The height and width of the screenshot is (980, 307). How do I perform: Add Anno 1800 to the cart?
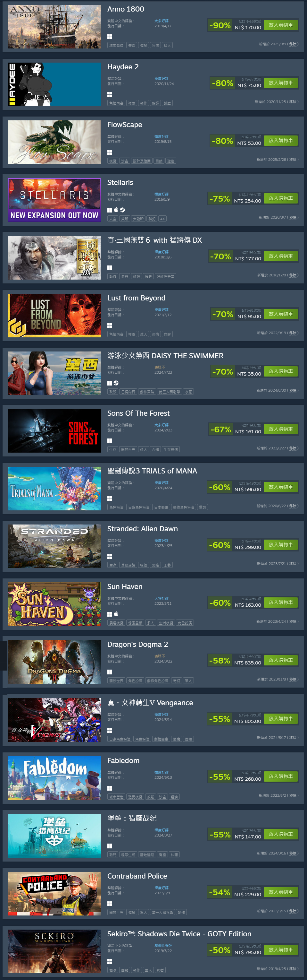pos(280,25)
